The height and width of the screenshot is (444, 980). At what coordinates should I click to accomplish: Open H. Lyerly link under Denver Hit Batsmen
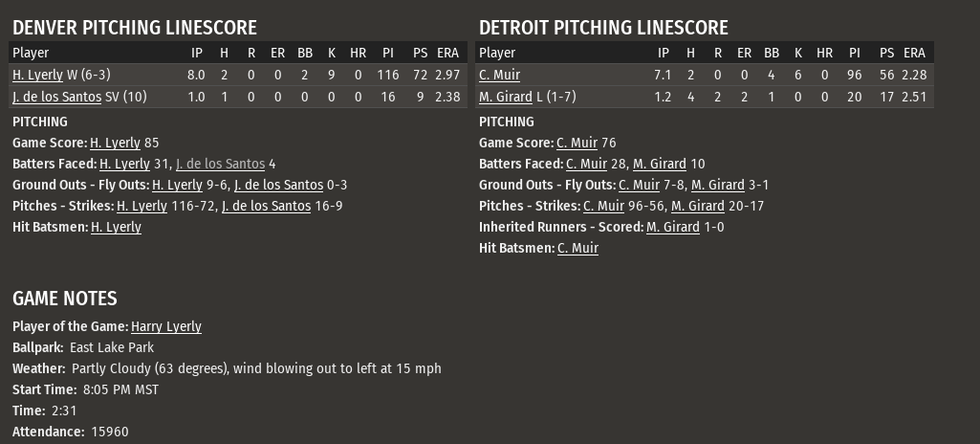[116, 227]
